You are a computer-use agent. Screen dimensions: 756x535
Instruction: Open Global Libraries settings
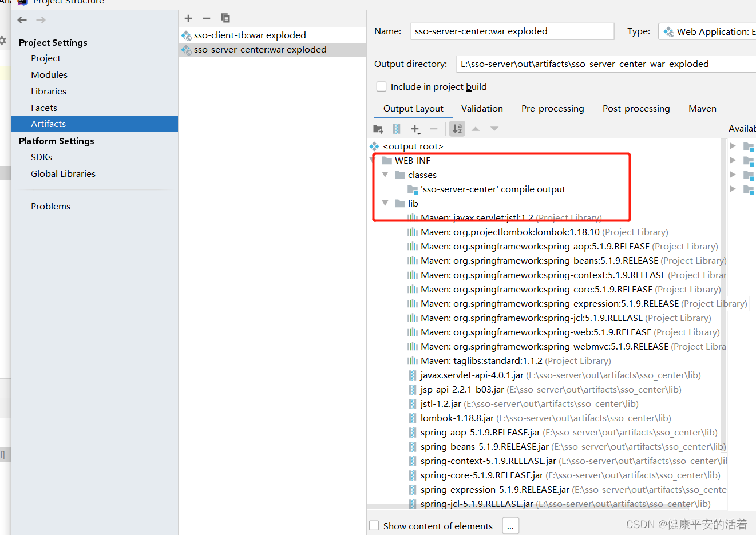(x=63, y=173)
